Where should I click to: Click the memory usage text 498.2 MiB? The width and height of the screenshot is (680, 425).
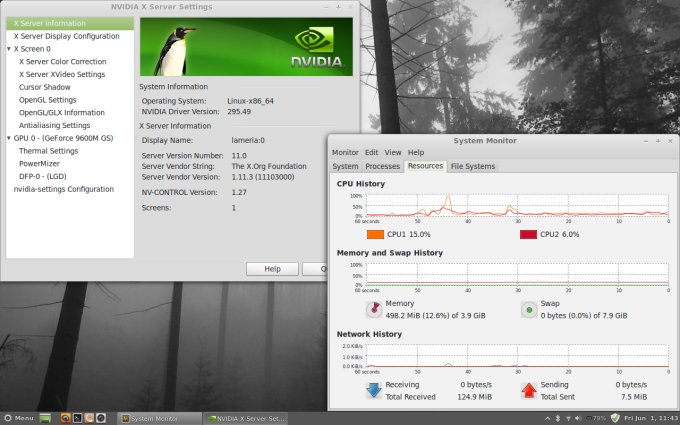click(435, 316)
